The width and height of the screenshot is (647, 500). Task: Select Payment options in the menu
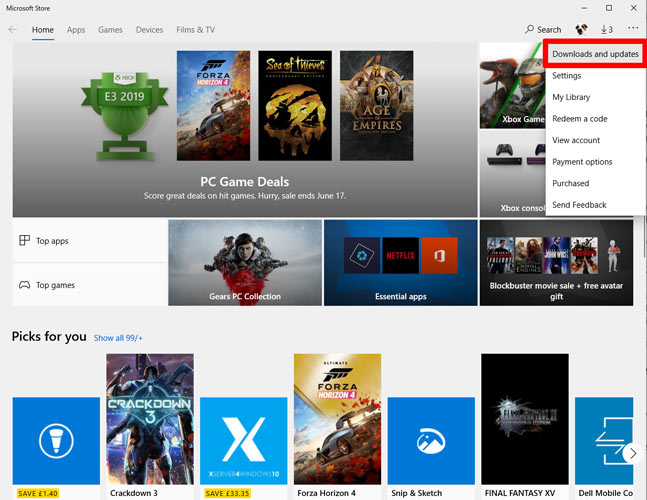(595, 162)
